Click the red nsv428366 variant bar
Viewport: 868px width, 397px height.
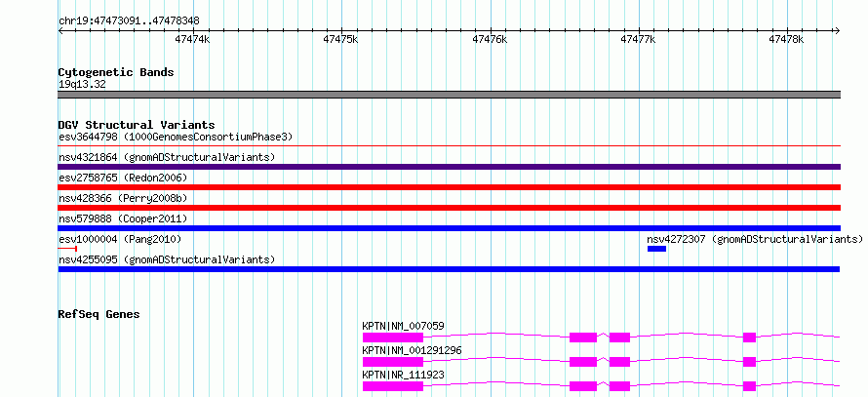tap(449, 208)
